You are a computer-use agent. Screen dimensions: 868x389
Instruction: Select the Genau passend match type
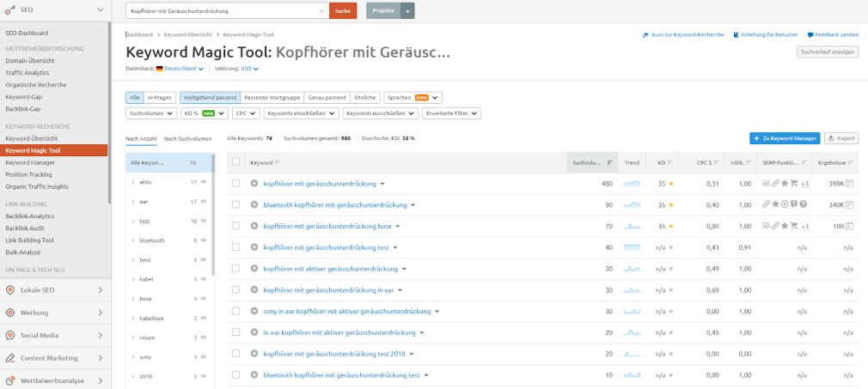327,97
